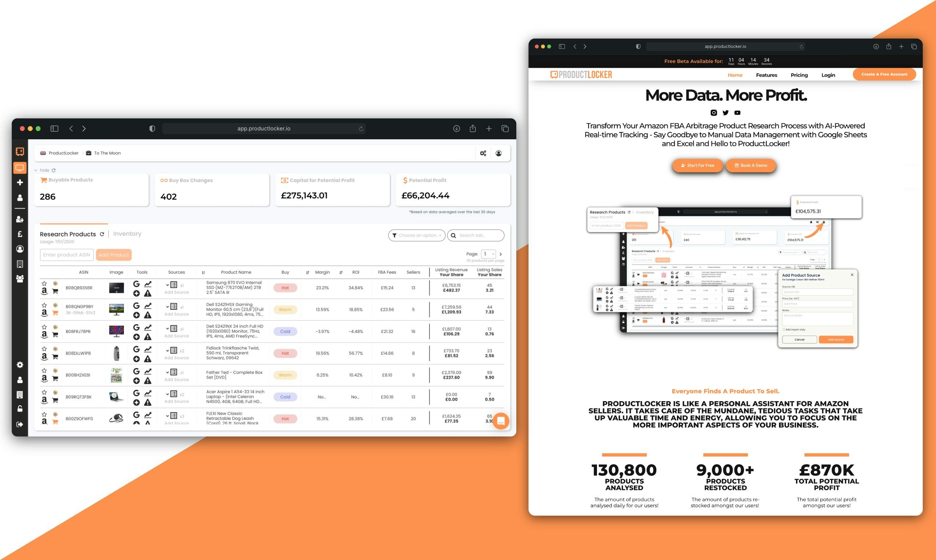Screen dimensions: 936x560
Task: Focus the Search tab field
Action: (475, 235)
